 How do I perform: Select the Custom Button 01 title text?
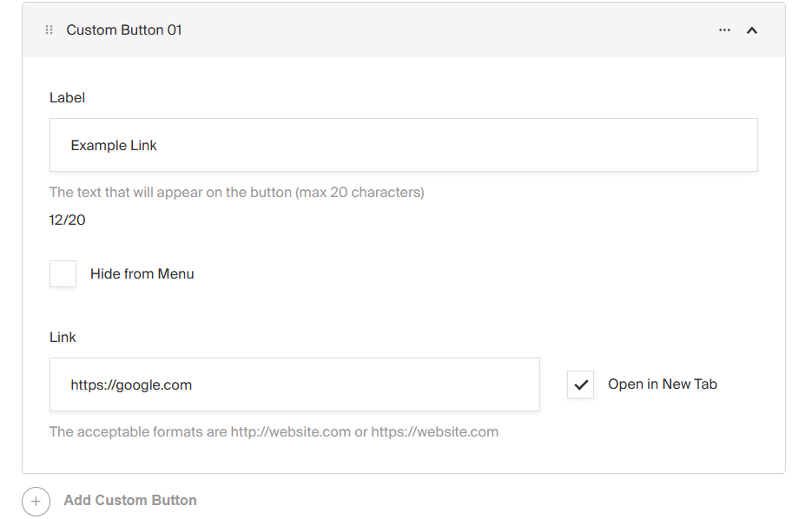124,30
